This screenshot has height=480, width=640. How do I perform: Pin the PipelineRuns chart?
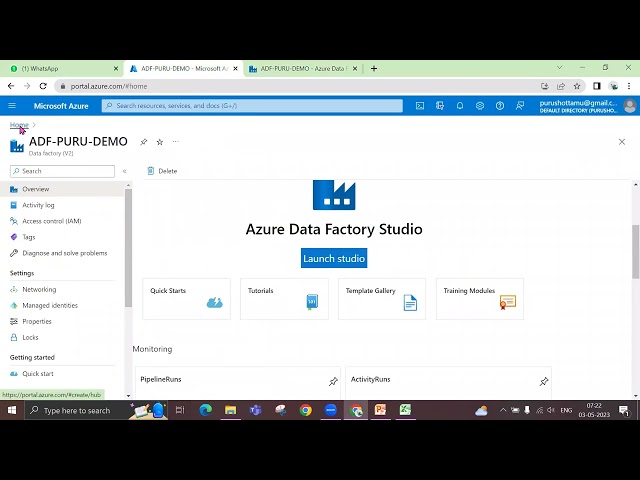point(333,382)
